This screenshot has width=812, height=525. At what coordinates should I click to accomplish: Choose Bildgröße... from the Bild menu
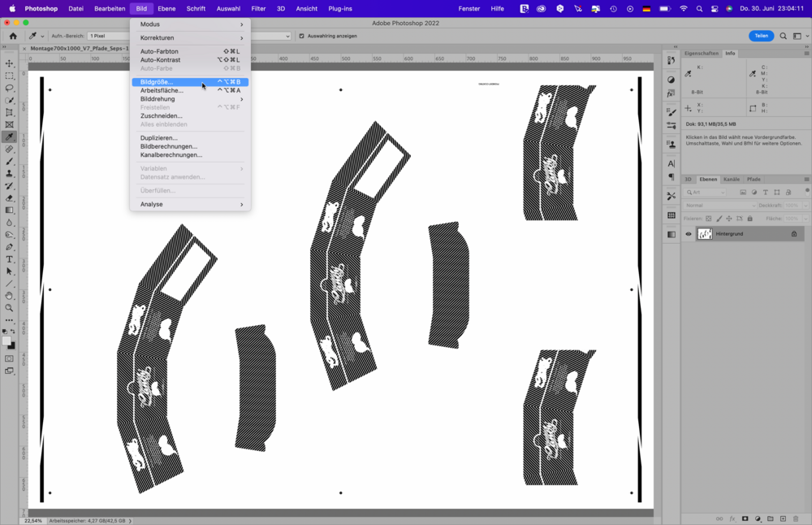[157, 82]
